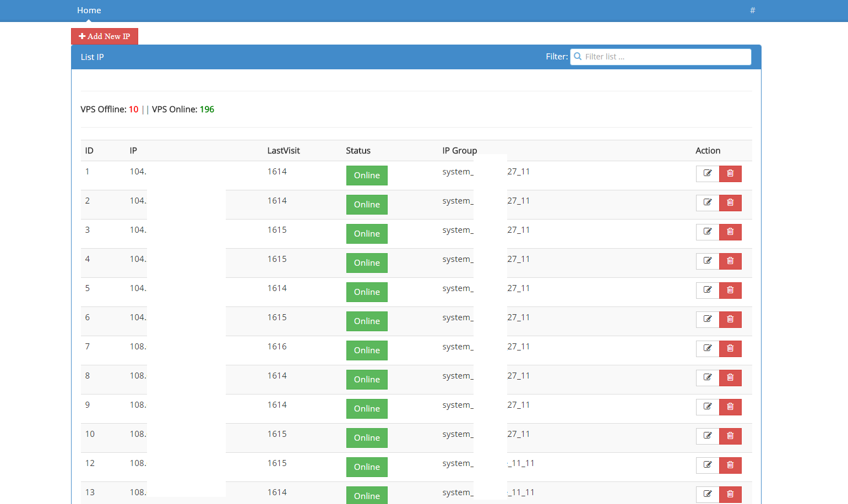Delete the IP entry with ID 13
This screenshot has height=504, width=848.
pyautogui.click(x=730, y=495)
